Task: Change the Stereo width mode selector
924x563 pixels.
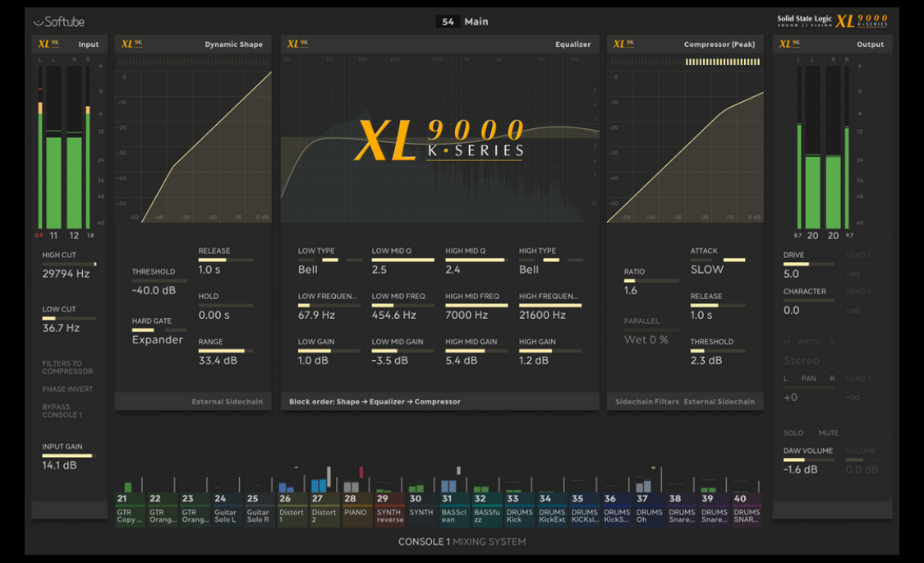Action: pos(802,361)
